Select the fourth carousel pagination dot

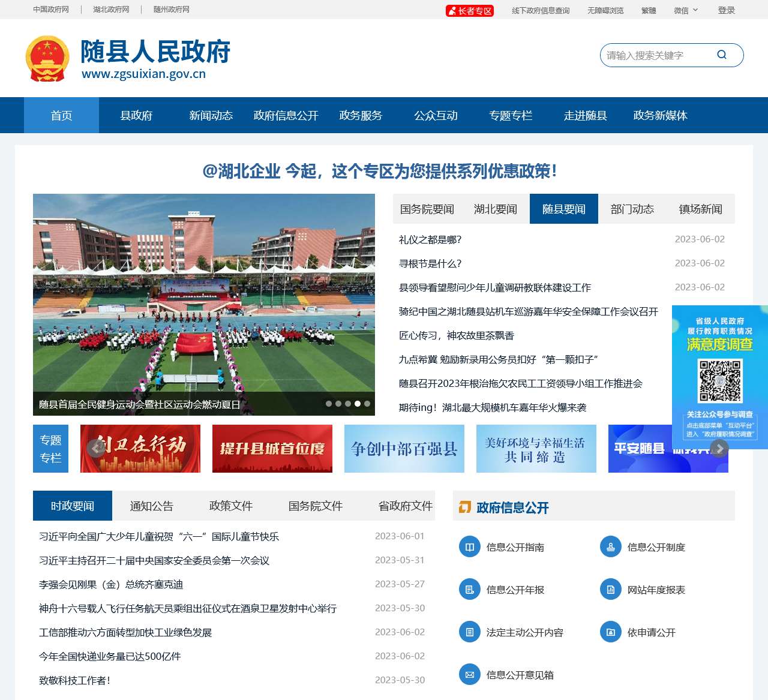click(x=358, y=403)
